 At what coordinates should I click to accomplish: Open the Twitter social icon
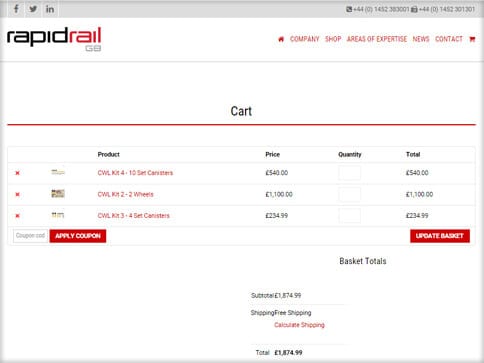(33, 9)
